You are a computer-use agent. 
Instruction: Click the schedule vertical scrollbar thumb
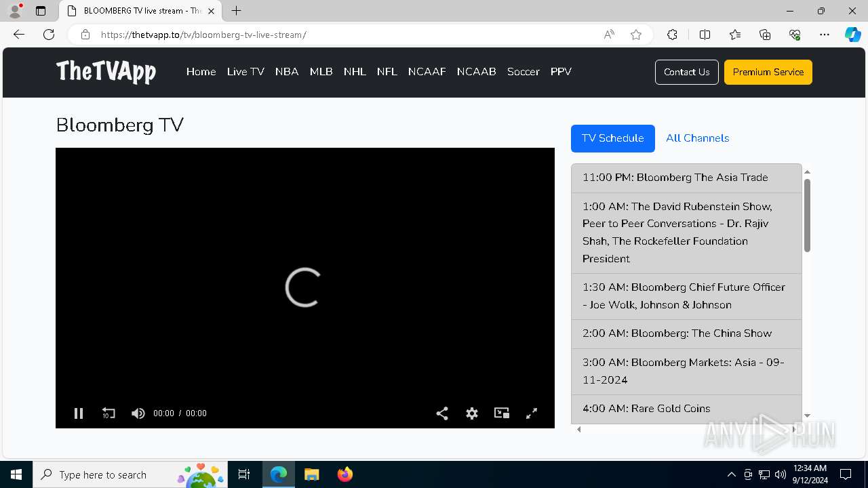pos(807,216)
